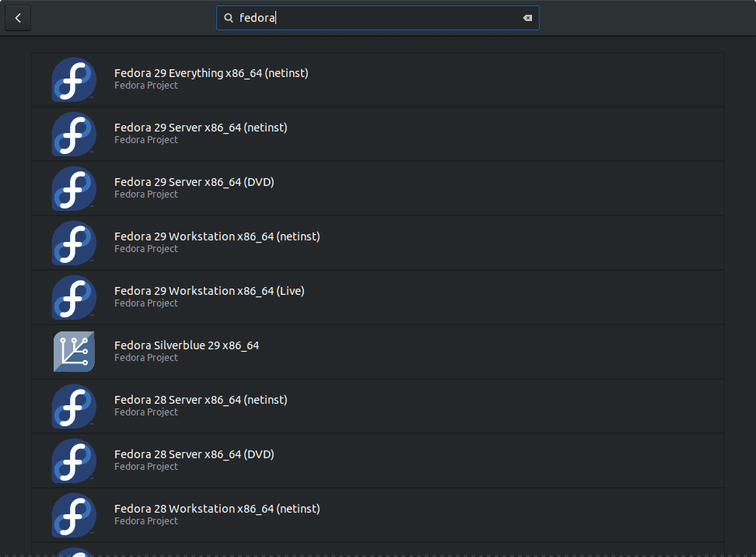Click Fedora 28 Workstation netinst logo icon

point(74,515)
